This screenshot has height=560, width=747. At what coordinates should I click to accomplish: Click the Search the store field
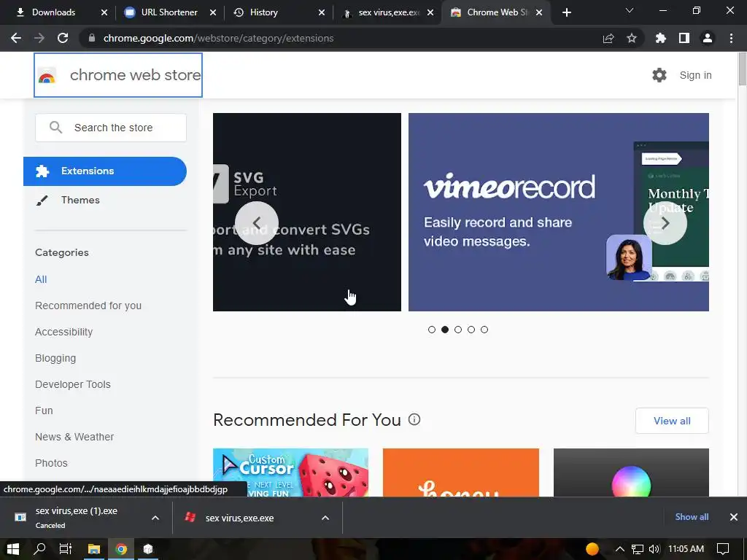click(111, 128)
